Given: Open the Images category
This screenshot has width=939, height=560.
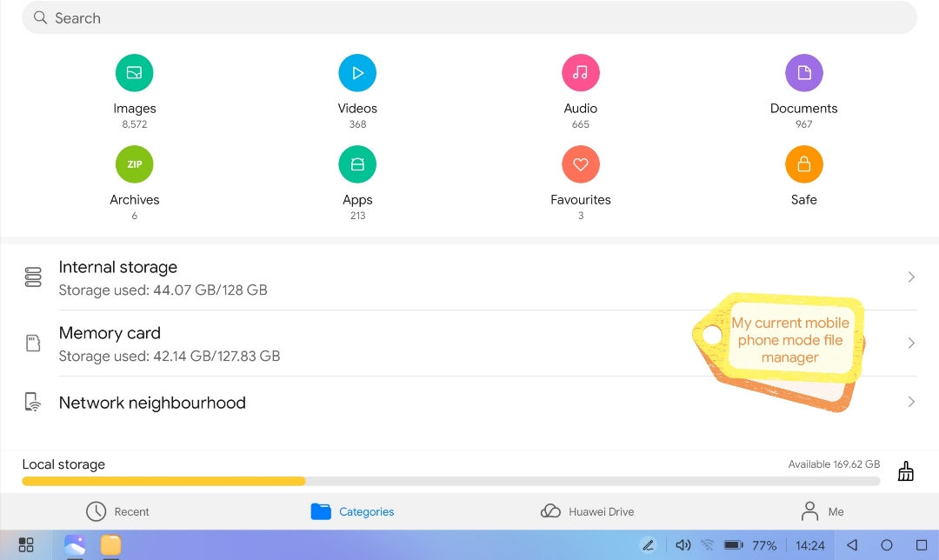Looking at the screenshot, I should pos(135,74).
